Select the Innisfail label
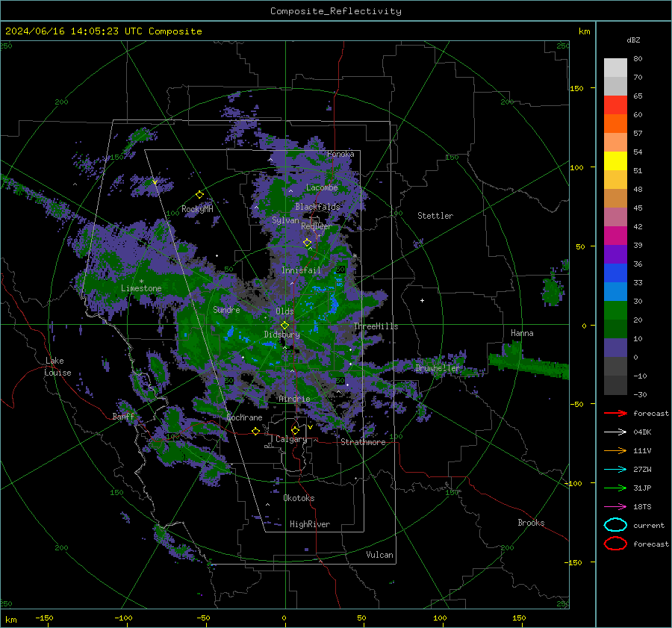This screenshot has height=628, width=672. [x=301, y=270]
